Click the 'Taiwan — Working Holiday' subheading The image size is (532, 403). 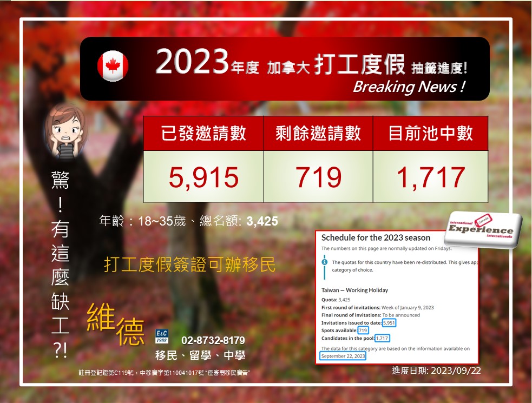(354, 290)
